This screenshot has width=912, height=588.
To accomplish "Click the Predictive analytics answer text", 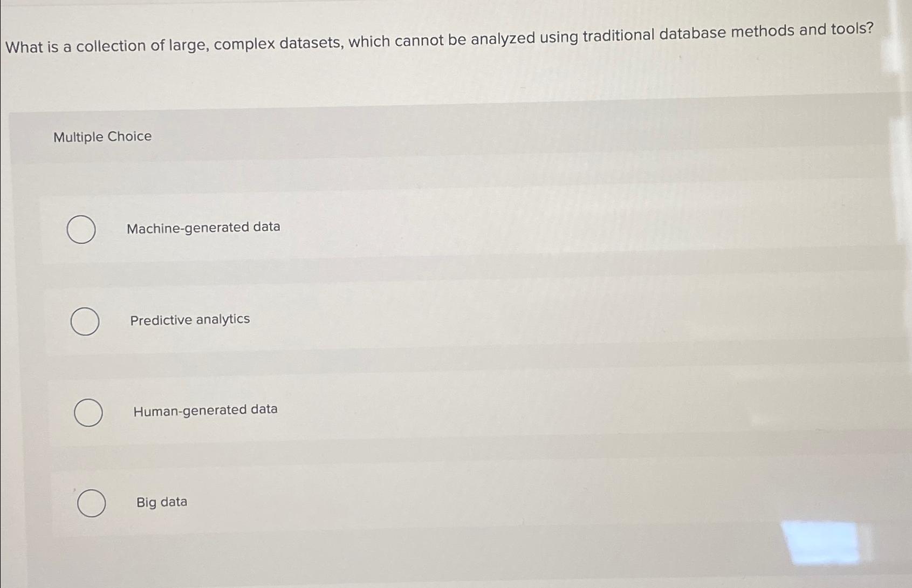I will click(190, 319).
